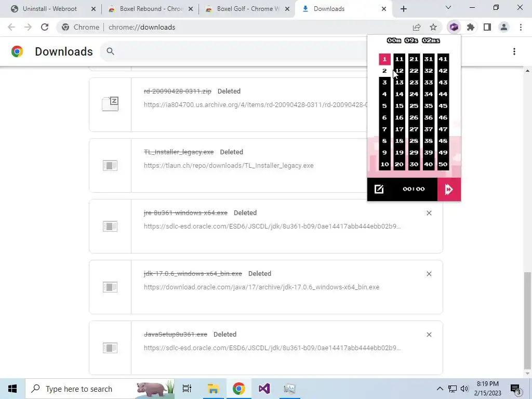Bookmark this page with the star icon
The width and height of the screenshot is (532, 399).
pos(433,27)
